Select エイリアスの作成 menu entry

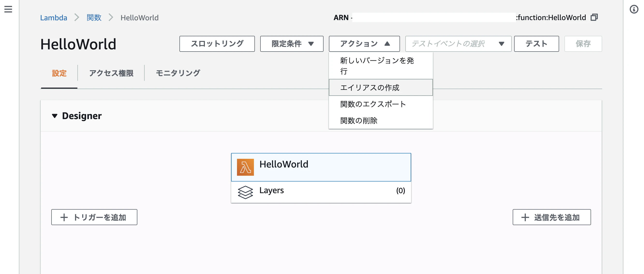(x=380, y=87)
